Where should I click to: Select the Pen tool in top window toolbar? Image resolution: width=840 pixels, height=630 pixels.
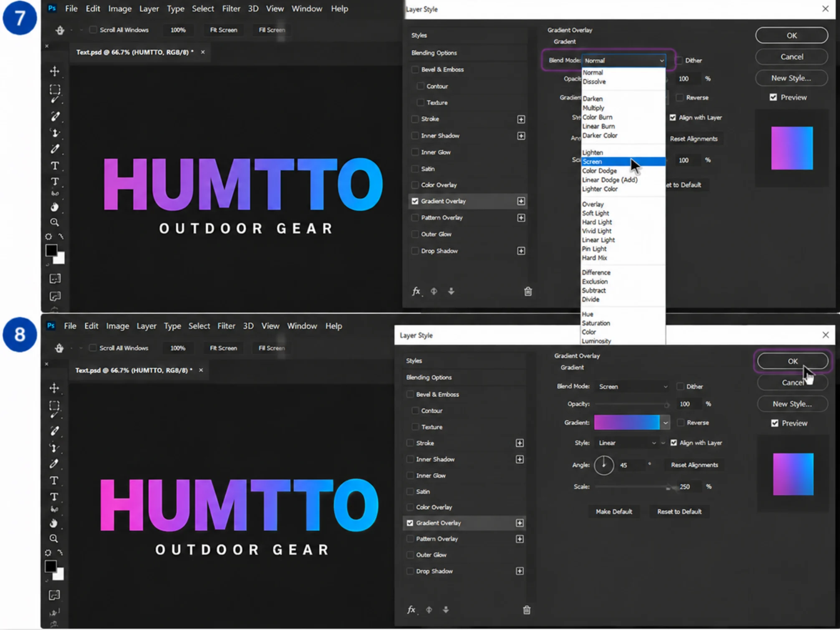(x=55, y=149)
